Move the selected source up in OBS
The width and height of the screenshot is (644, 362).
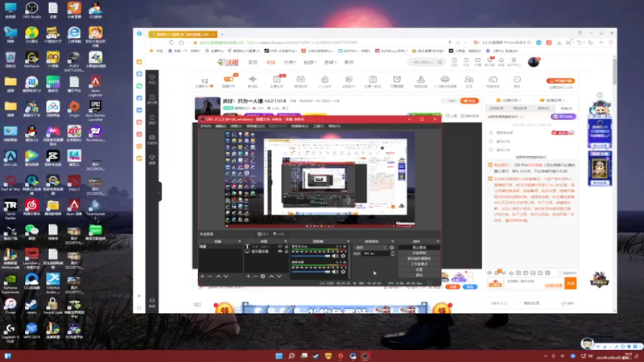(x=271, y=277)
